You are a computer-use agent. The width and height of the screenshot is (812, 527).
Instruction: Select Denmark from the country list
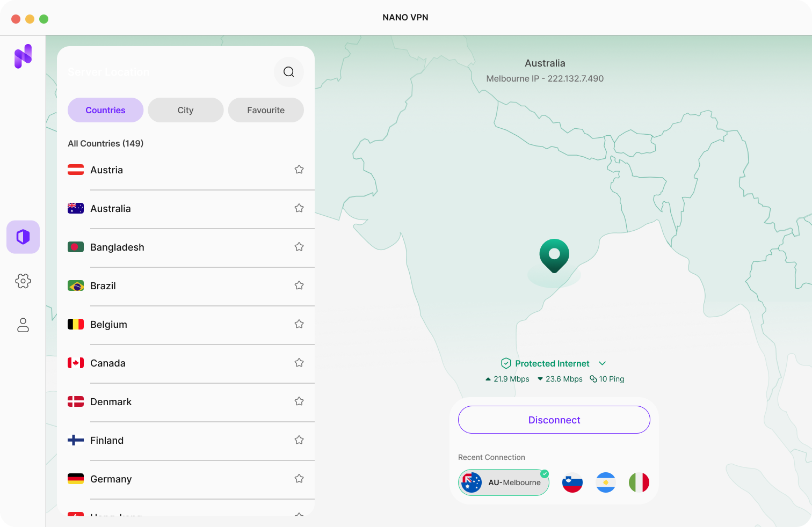(186, 402)
